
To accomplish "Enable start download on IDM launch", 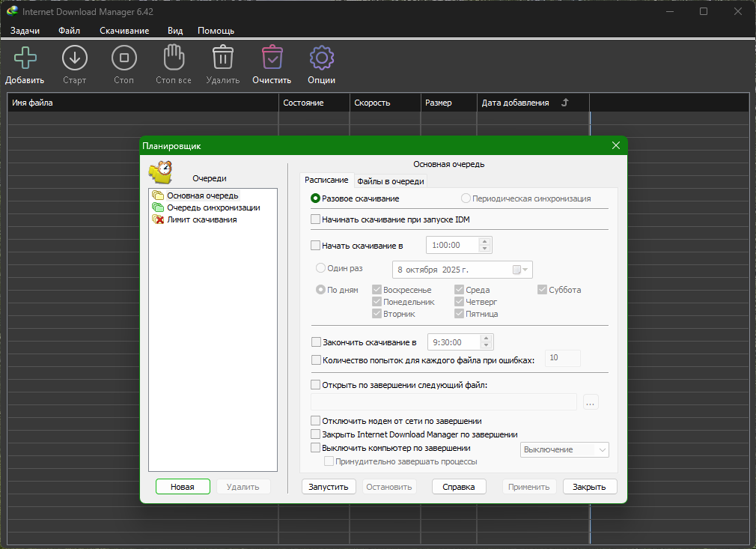I will (315, 220).
